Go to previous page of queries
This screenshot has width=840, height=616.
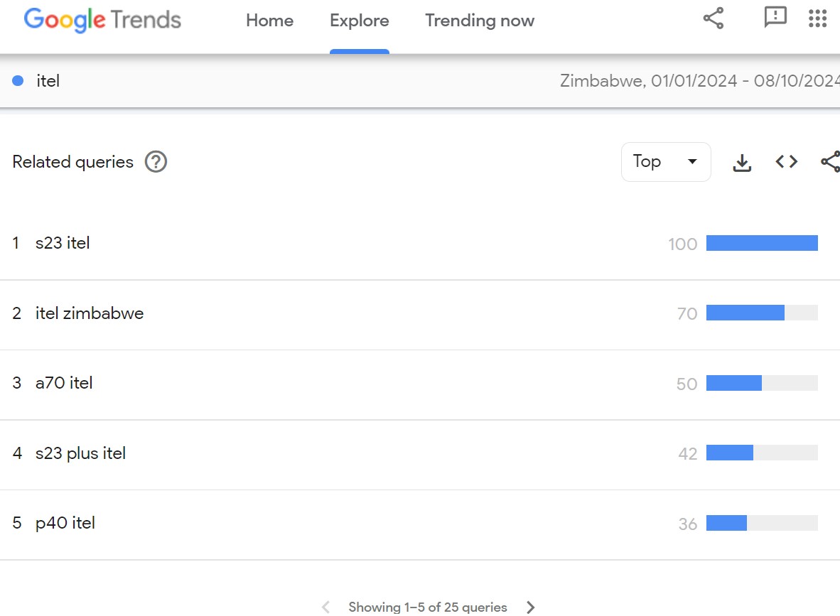(325, 607)
